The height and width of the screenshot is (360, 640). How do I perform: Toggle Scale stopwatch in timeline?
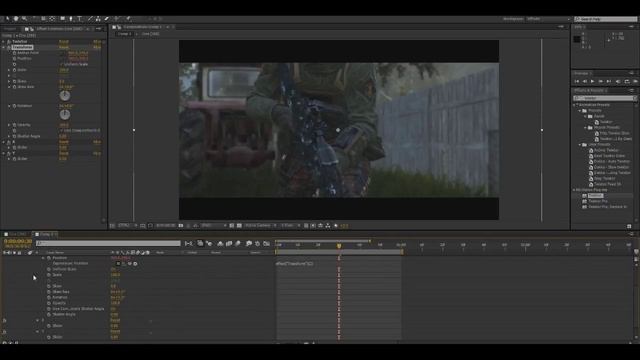pyautogui.click(x=49, y=275)
